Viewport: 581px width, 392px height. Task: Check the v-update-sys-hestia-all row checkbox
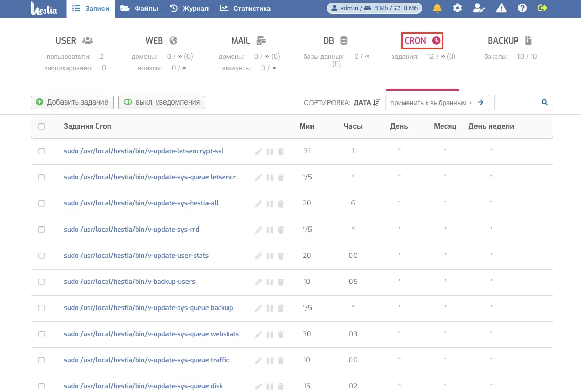click(42, 203)
